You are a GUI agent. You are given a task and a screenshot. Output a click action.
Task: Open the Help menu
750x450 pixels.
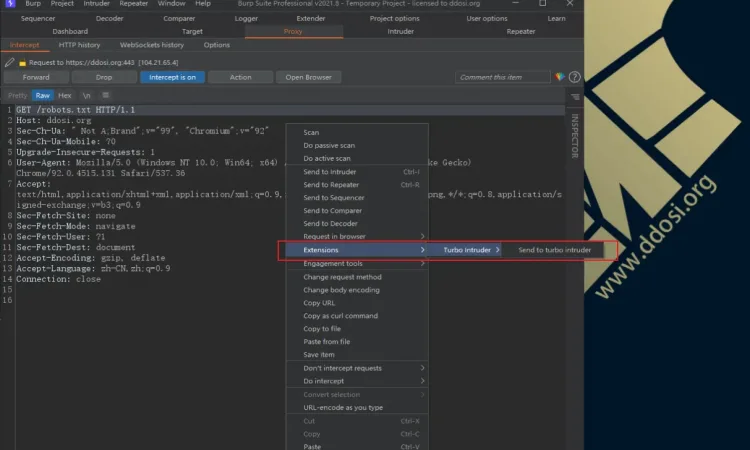pos(203,3)
